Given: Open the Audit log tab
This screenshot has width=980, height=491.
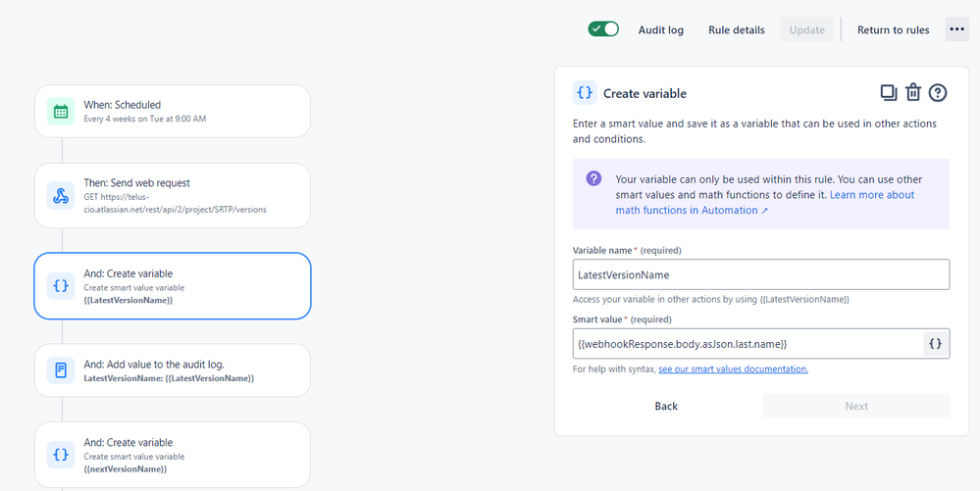Looking at the screenshot, I should pos(661,29).
